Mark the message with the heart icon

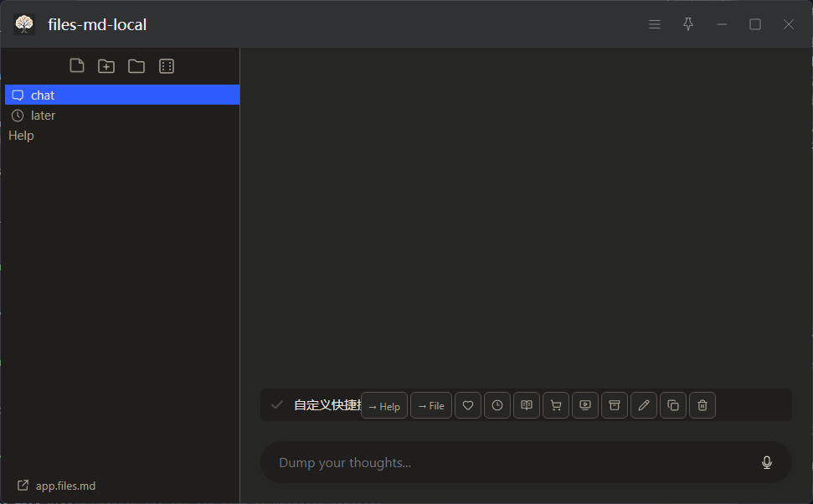(x=468, y=405)
